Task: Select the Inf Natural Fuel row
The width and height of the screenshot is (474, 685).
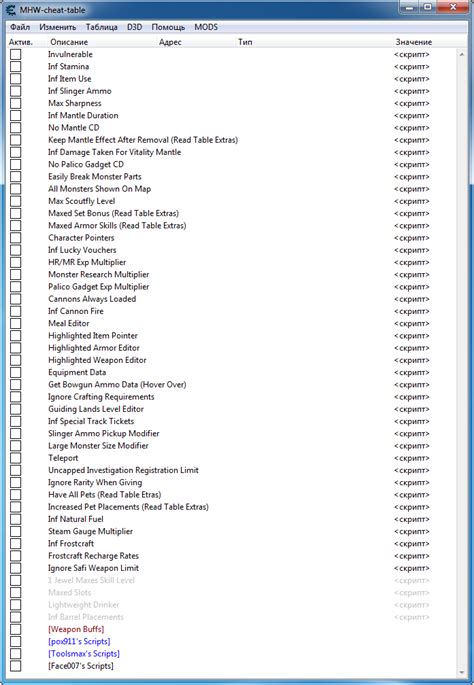Action: (76, 519)
